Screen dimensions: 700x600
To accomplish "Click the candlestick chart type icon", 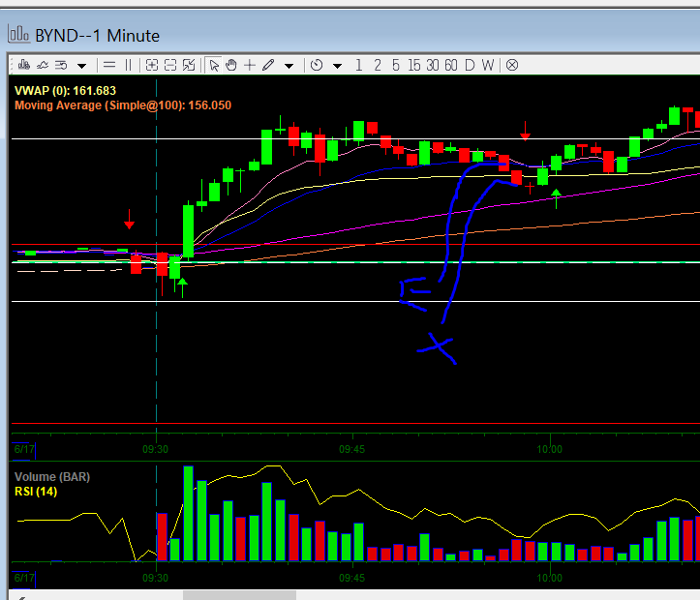I will pos(23,65).
